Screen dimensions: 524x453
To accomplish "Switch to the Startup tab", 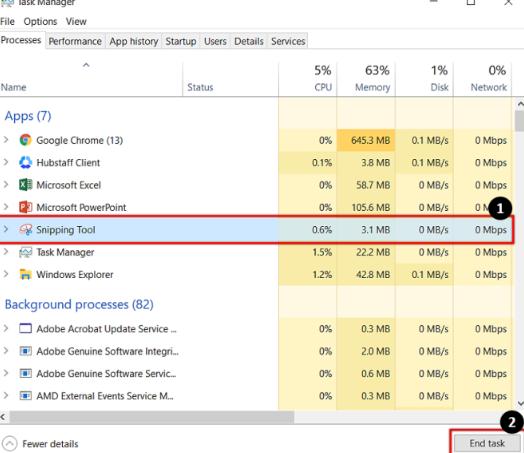I will tap(181, 41).
